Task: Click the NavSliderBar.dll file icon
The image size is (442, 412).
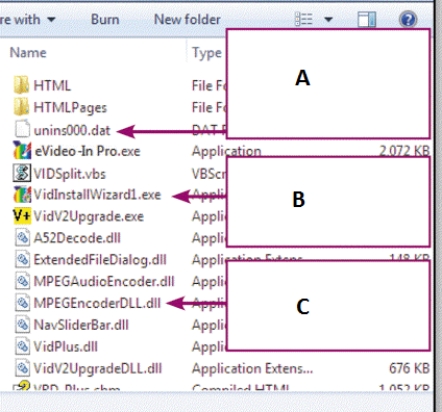Action: [22, 325]
